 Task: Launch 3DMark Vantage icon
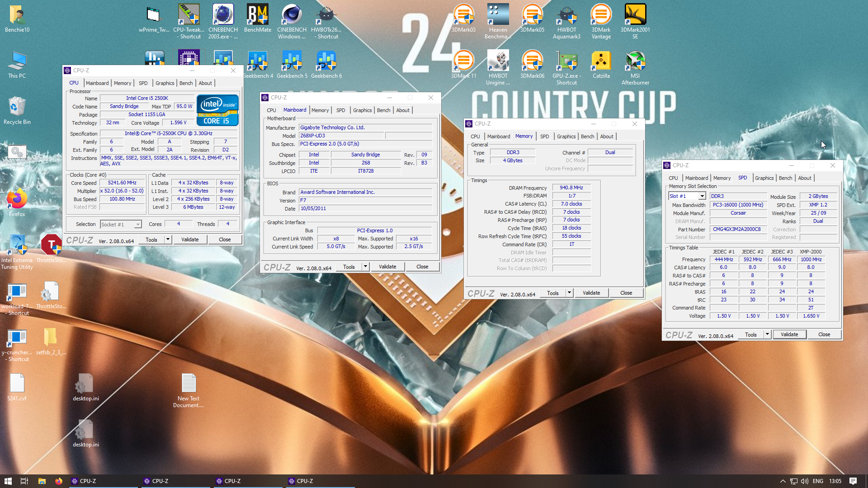(x=601, y=15)
